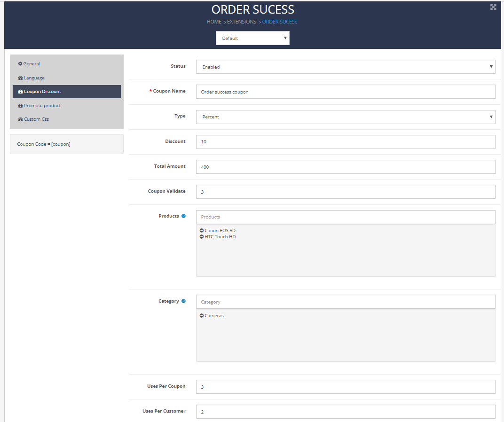Image resolution: width=504 pixels, height=422 pixels.
Task: Remove HTC Touch HD from products list
Action: pos(202,236)
